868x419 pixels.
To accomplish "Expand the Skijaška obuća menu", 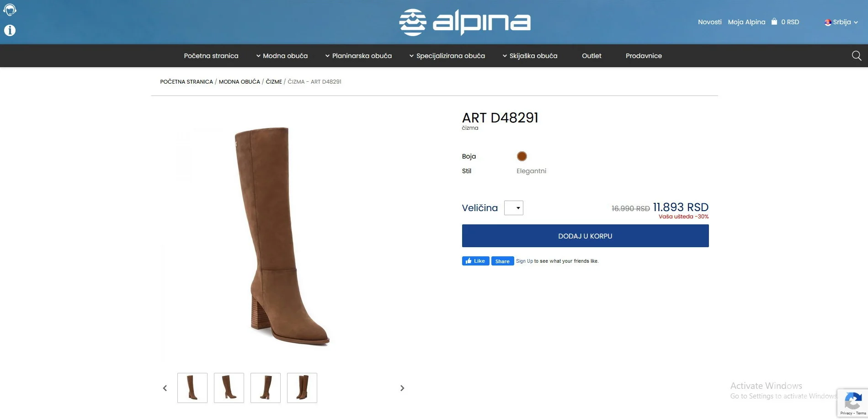I will [x=530, y=56].
